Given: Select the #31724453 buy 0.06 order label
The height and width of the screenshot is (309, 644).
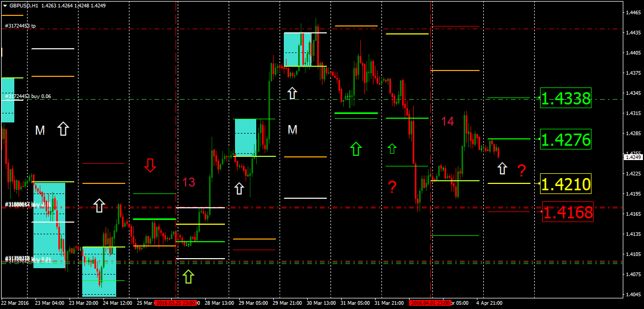Looking at the screenshot, I should [x=28, y=96].
